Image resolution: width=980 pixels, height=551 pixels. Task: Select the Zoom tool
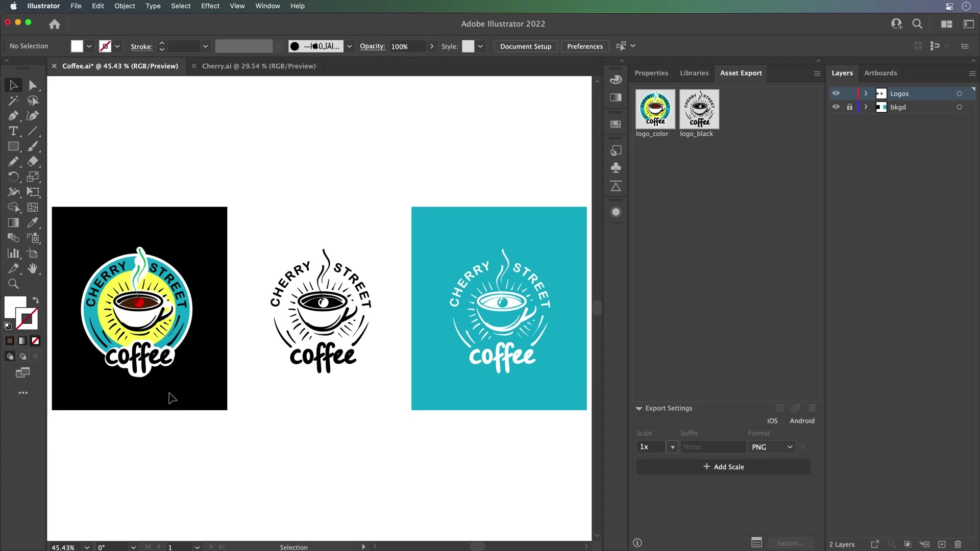[13, 284]
